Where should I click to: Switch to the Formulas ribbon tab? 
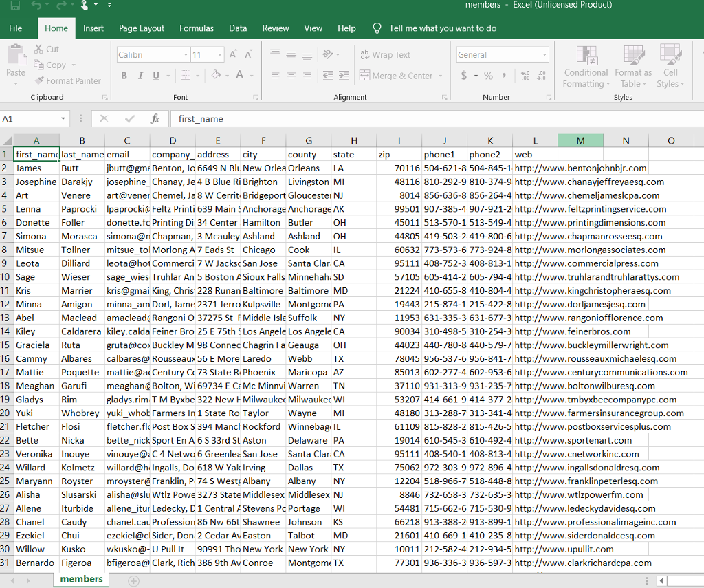click(197, 28)
